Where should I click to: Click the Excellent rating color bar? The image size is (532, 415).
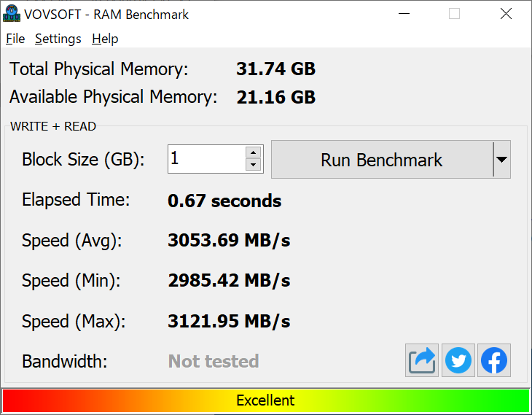266,400
